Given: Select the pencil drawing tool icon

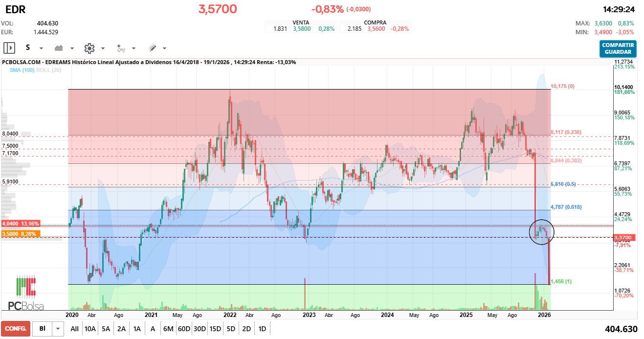Looking at the screenshot, I should pyautogui.click(x=152, y=48).
